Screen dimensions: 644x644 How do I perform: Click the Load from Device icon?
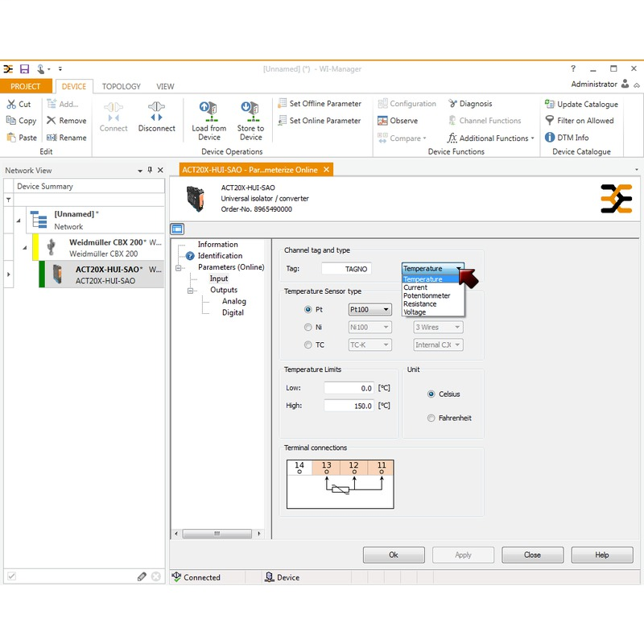click(209, 112)
